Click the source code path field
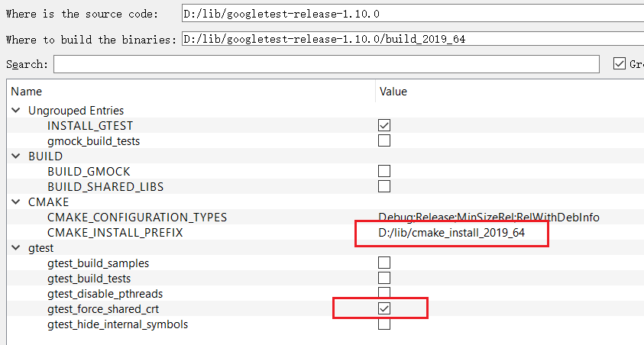The height and width of the screenshot is (345, 644). (413, 14)
